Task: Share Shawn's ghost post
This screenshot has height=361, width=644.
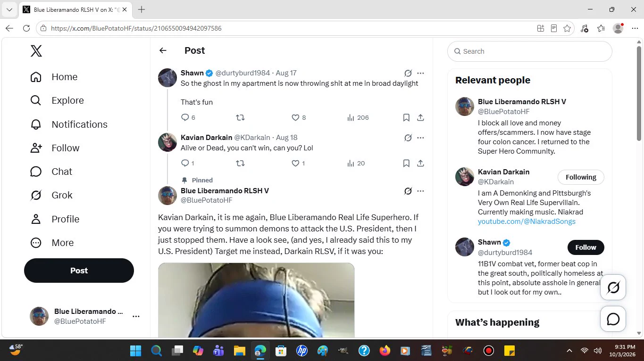Action: pos(420,117)
